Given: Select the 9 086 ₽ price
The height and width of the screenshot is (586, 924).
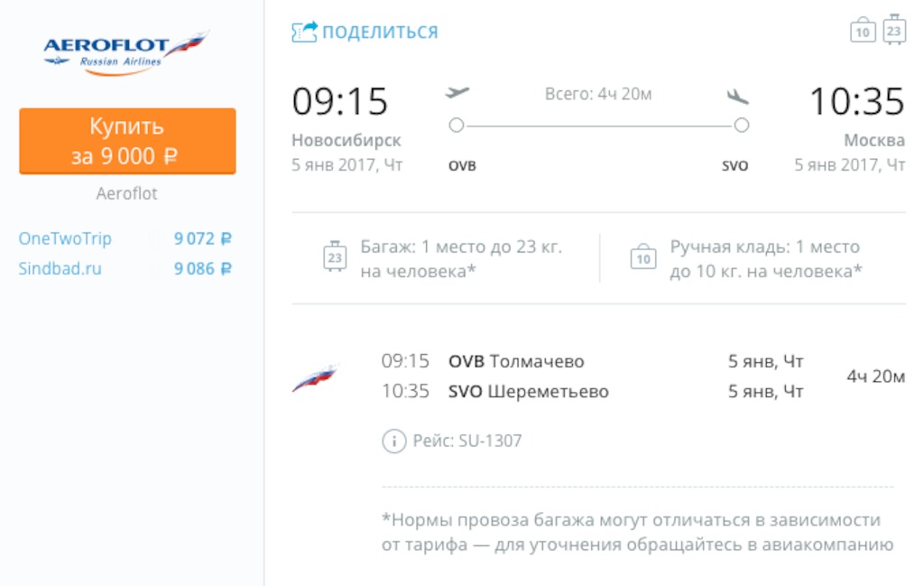Looking at the screenshot, I should pyautogui.click(x=203, y=269).
